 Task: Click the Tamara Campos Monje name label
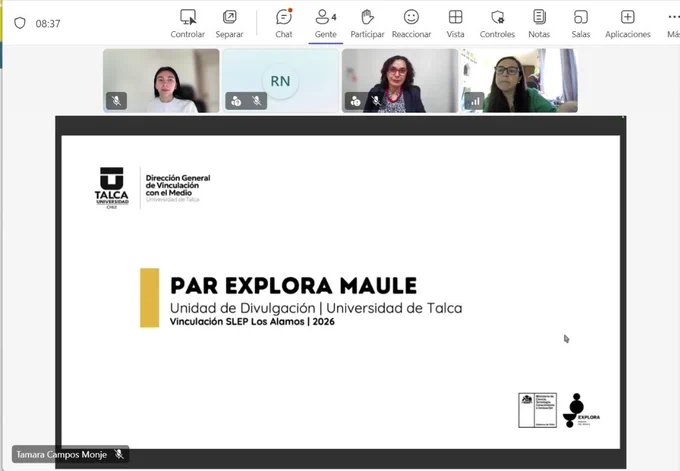[x=62, y=455]
